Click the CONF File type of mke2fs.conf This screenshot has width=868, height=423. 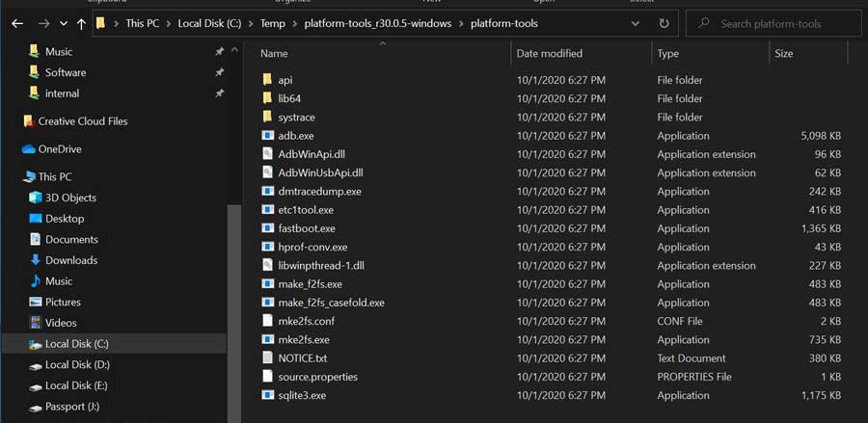click(x=680, y=321)
